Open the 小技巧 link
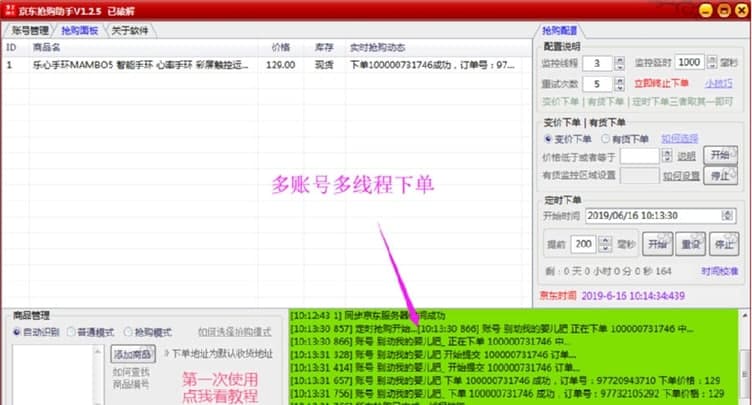This screenshot has height=405, width=752. 718,83
